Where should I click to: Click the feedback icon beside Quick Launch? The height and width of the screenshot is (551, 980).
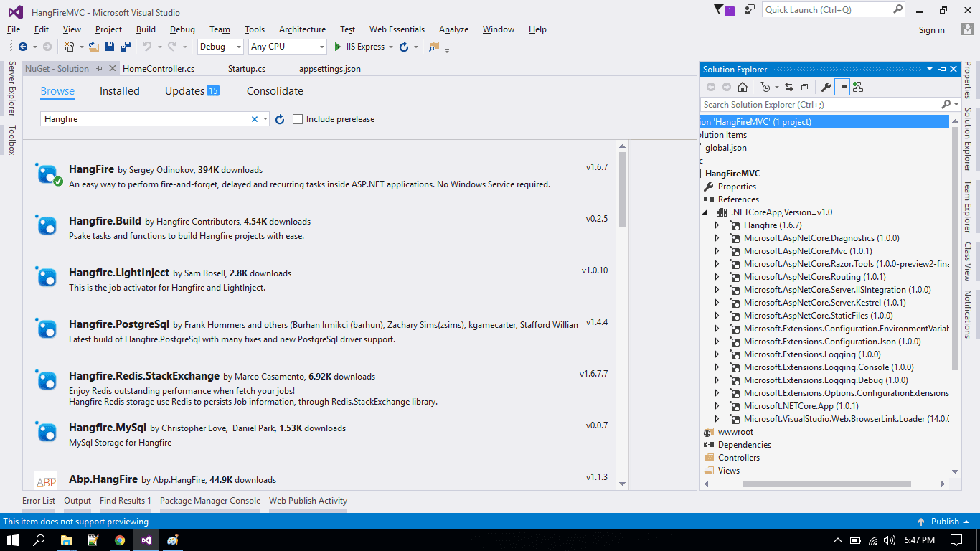pos(750,10)
